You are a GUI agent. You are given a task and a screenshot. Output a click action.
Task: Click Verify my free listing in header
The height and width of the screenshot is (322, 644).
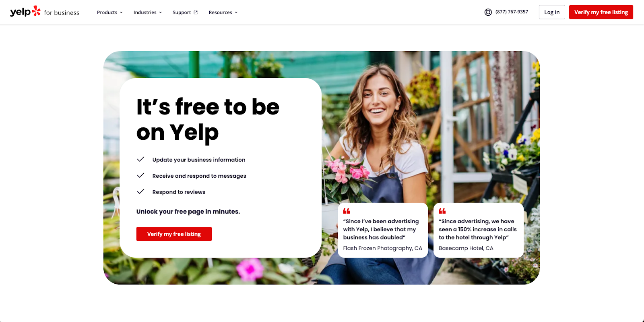(601, 12)
